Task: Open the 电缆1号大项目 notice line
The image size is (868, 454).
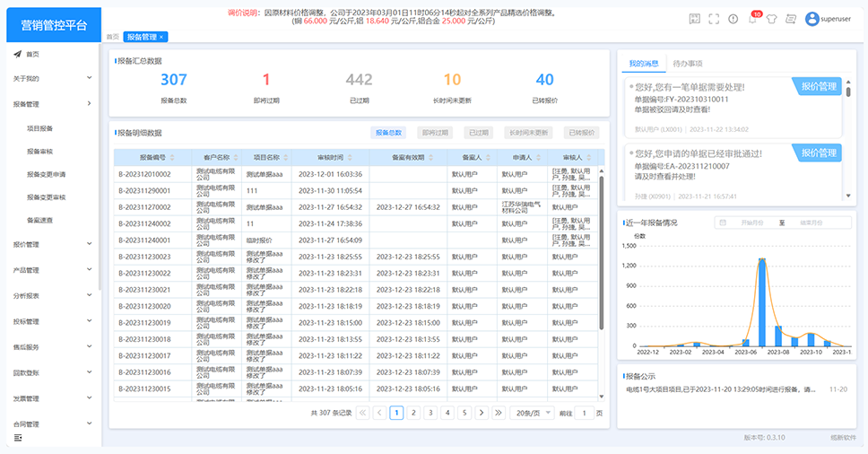Action: pyautogui.click(x=721, y=389)
